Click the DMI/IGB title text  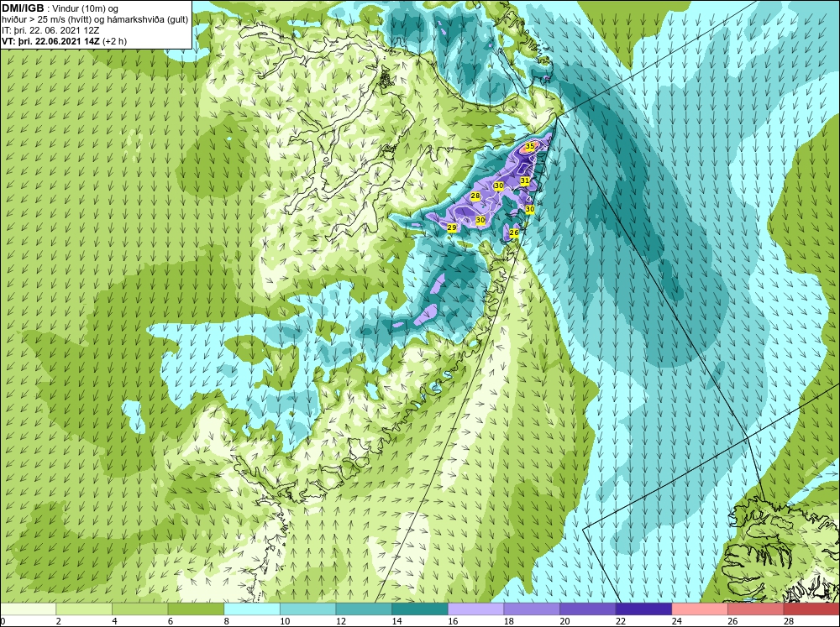pyautogui.click(x=23, y=8)
